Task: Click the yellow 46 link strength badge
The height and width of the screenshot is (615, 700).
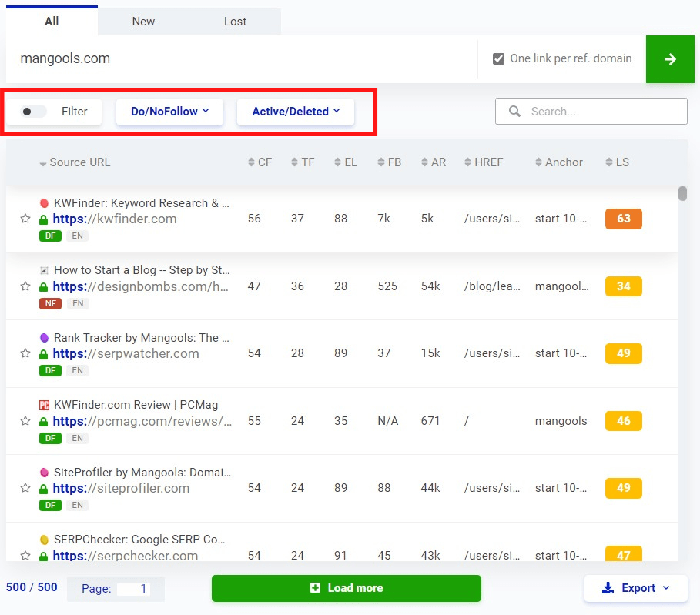Action: (624, 421)
